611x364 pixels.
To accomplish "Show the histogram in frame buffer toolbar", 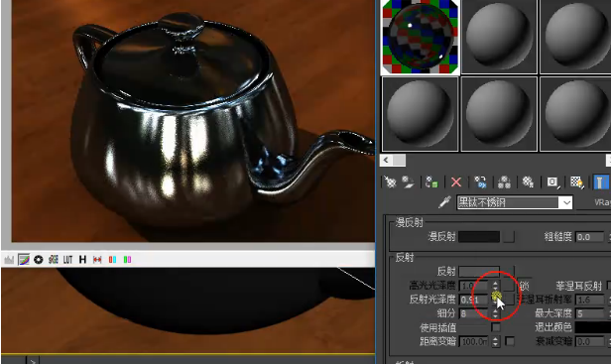I will coord(9,260).
